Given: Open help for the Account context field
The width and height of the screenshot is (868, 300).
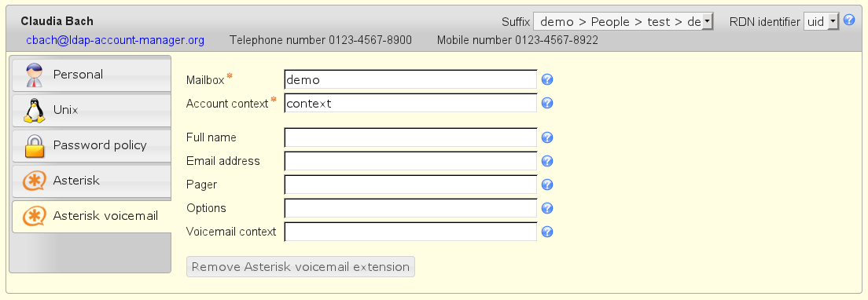Looking at the screenshot, I should tap(547, 104).
